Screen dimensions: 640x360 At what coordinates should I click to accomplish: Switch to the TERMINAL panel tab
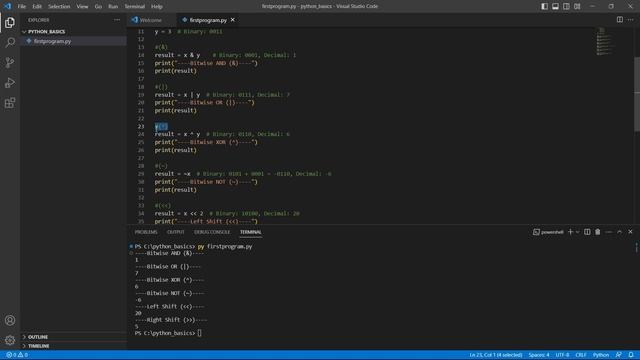coord(251,232)
